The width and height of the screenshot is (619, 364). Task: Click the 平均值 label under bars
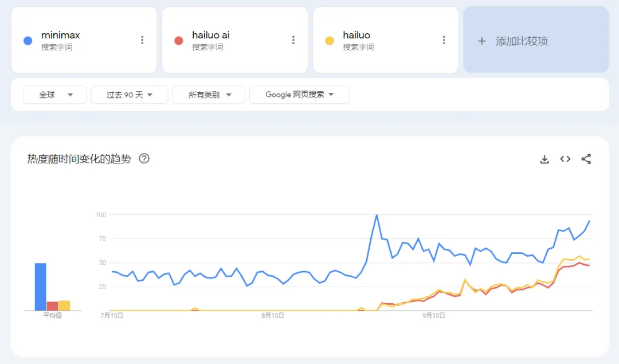tap(53, 315)
